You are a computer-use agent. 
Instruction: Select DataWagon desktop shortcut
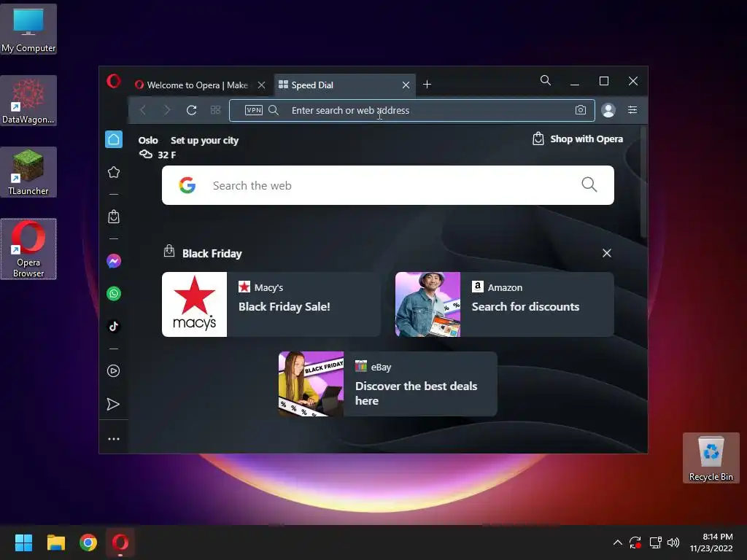point(28,101)
